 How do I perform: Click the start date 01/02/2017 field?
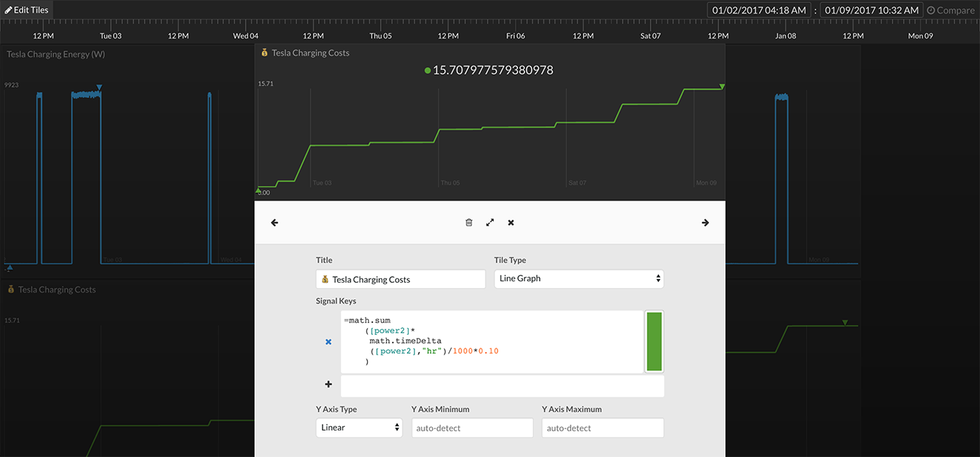pyautogui.click(x=758, y=10)
